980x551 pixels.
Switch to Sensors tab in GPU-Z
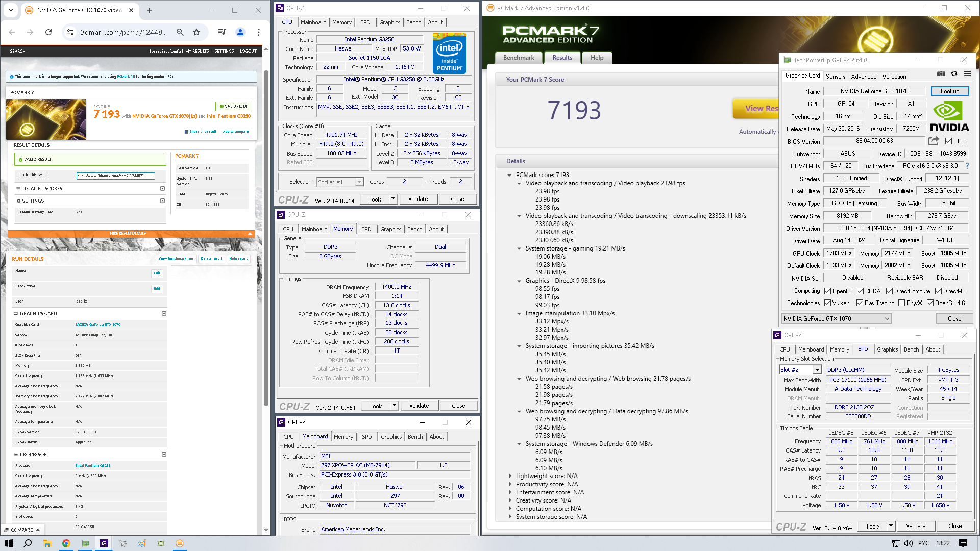coord(836,77)
